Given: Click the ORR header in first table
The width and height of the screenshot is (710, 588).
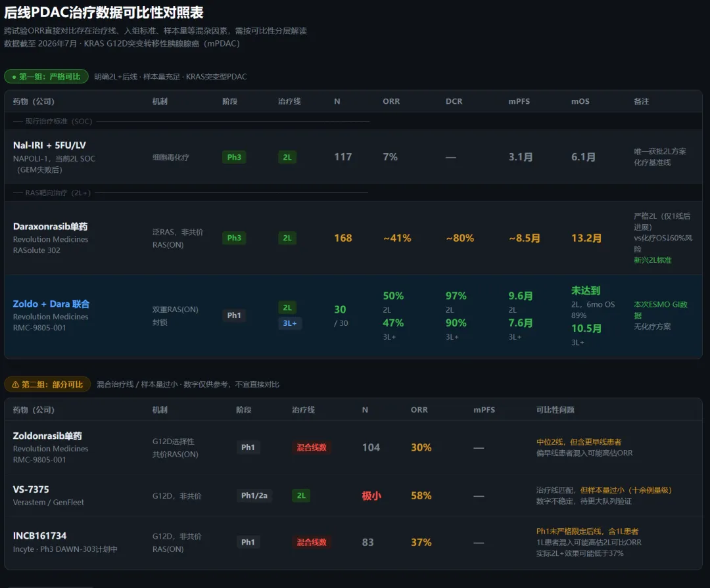Looking at the screenshot, I should pos(391,101).
